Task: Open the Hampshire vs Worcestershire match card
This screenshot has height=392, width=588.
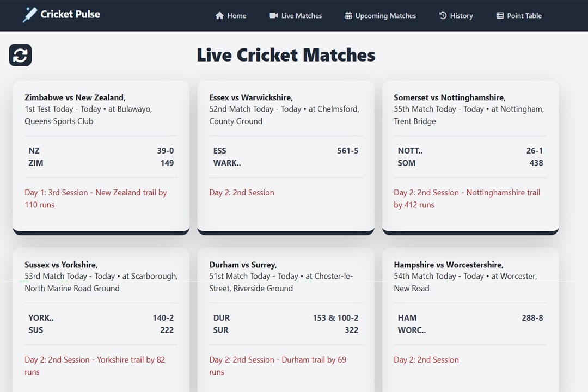Action: click(x=470, y=321)
